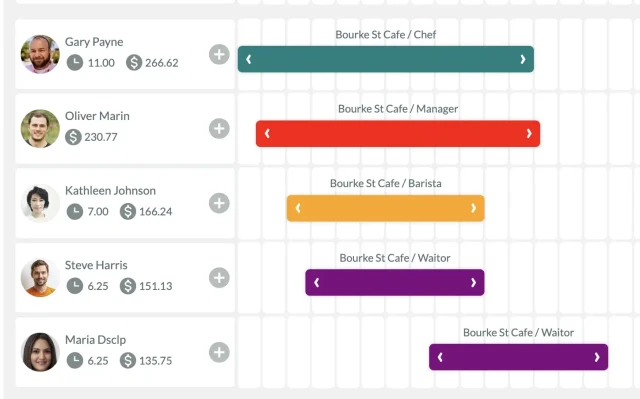
Task: Select Steve Harris's purple Waitor shift bar
Action: pos(395,282)
